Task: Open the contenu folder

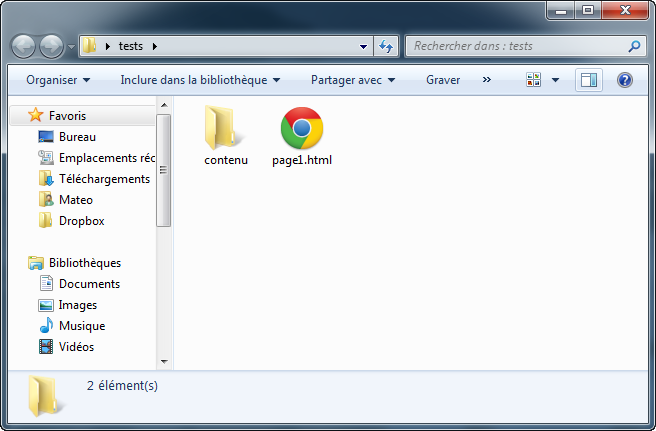Action: 225,137
